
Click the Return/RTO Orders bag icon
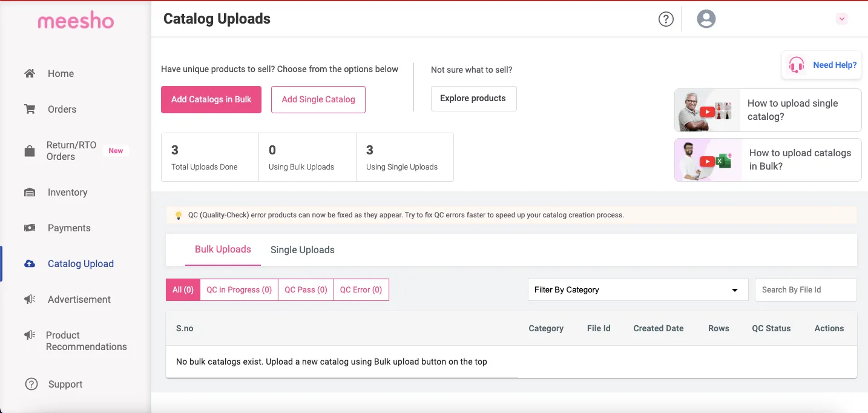pyautogui.click(x=30, y=151)
